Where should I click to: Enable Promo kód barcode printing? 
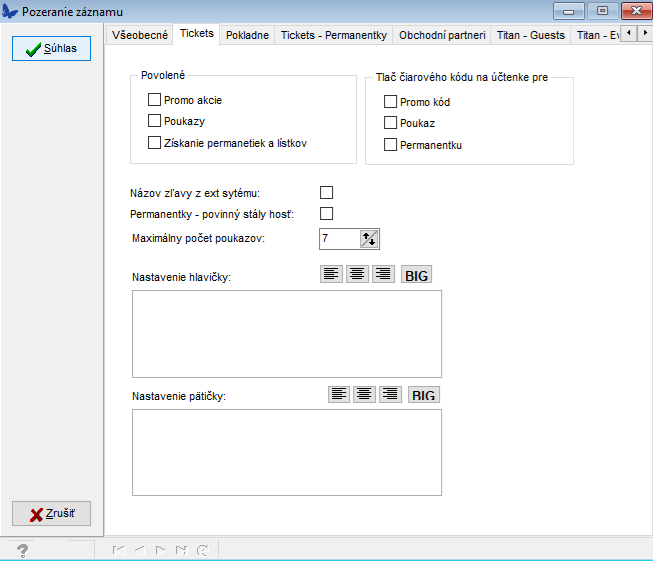[x=391, y=102]
